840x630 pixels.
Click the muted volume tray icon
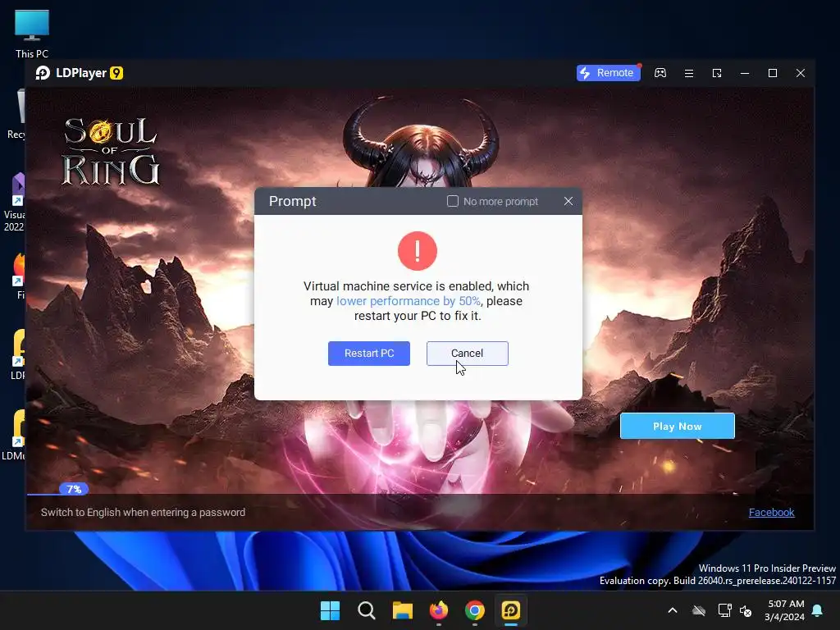[746, 610]
